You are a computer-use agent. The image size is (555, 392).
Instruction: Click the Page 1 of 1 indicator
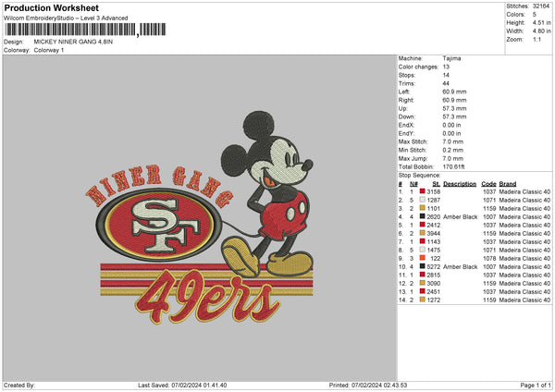(x=536, y=385)
